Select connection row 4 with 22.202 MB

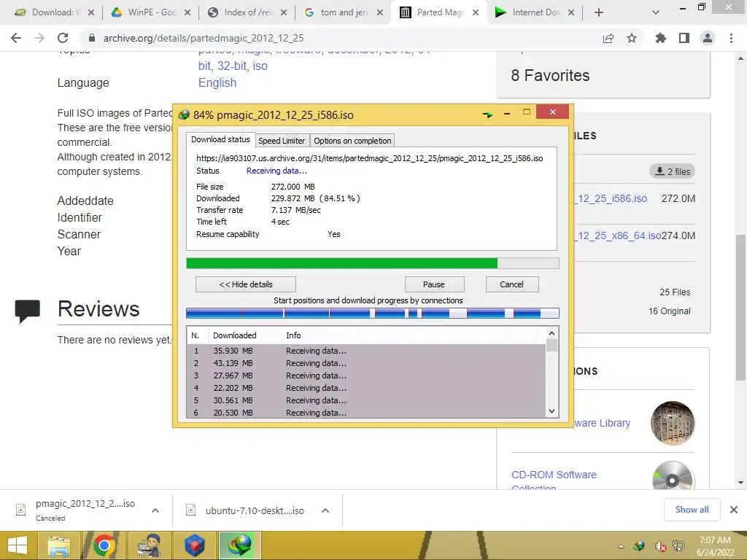366,388
